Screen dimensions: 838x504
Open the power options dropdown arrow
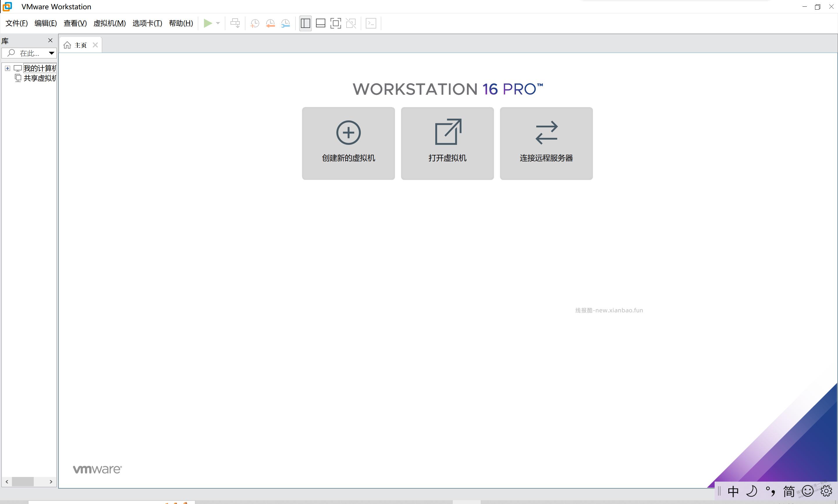219,23
